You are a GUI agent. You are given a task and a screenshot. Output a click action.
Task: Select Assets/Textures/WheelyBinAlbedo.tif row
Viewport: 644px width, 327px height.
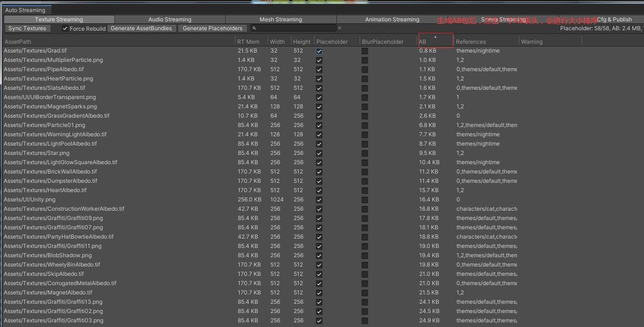pos(322,265)
